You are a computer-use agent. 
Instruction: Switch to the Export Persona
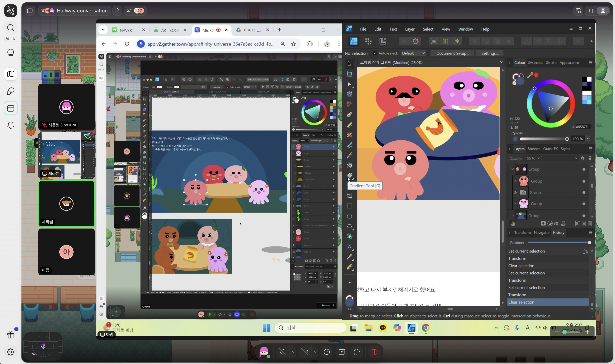[383, 41]
